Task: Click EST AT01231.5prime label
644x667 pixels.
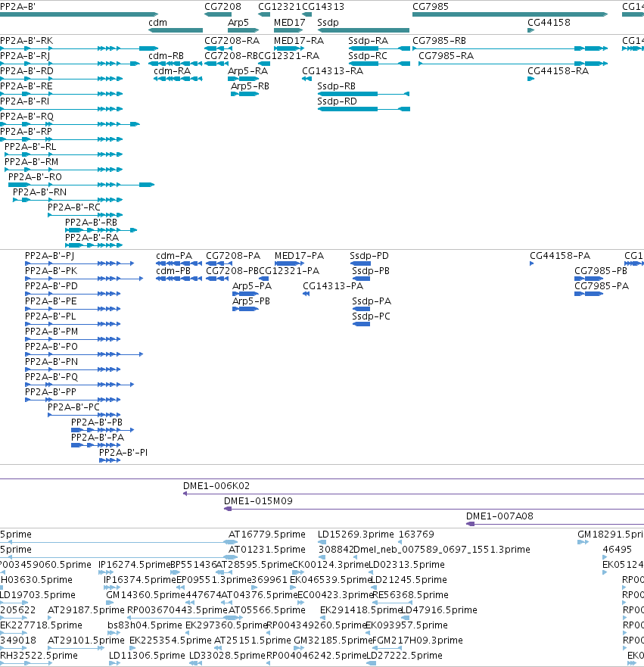Action: (267, 550)
